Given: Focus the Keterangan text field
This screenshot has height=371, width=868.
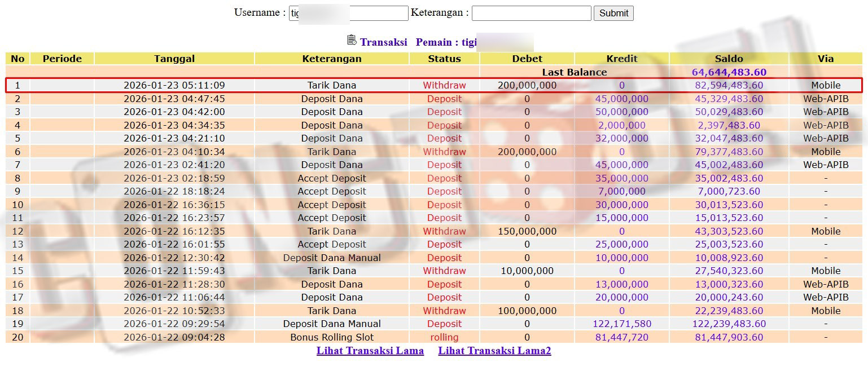Looking at the screenshot, I should [531, 13].
